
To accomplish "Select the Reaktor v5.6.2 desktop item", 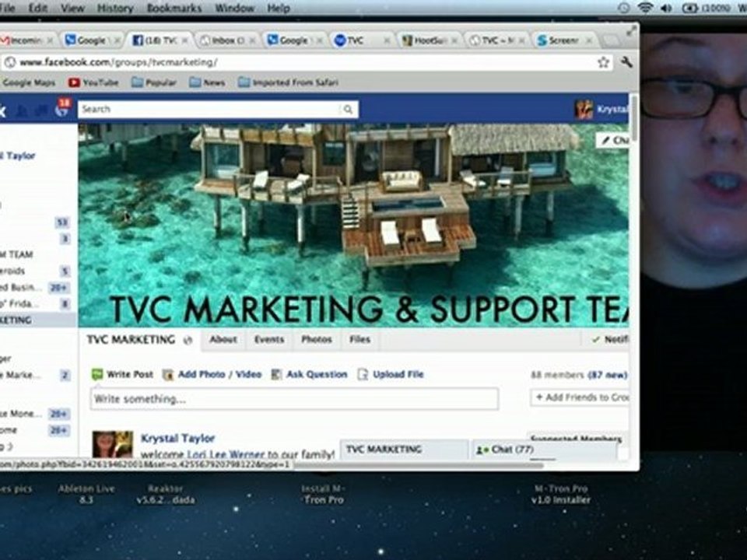I will click(x=165, y=494).
